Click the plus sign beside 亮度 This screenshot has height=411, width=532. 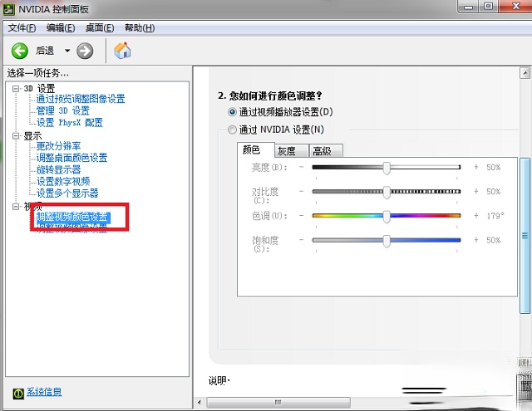(x=476, y=167)
